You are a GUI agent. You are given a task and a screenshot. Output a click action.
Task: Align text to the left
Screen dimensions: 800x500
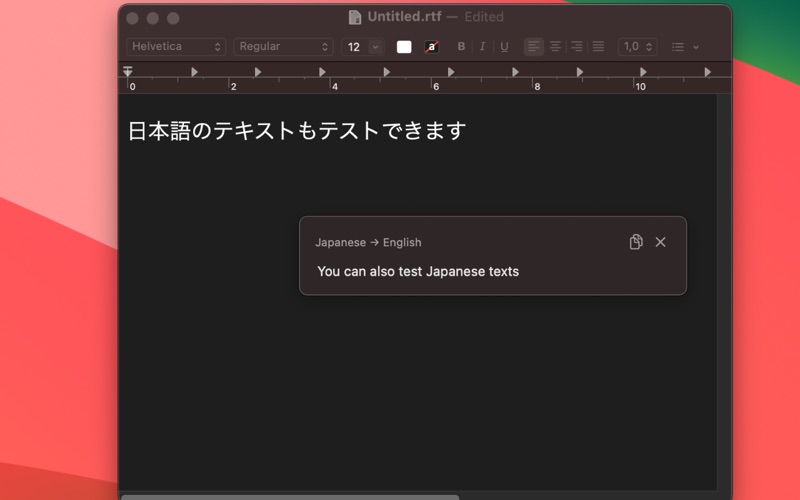tap(534, 46)
